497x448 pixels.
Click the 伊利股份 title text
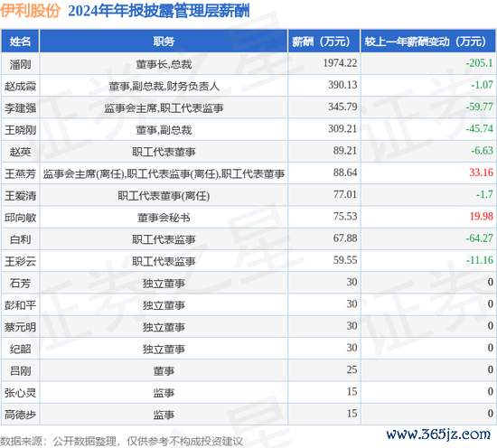(x=30, y=10)
